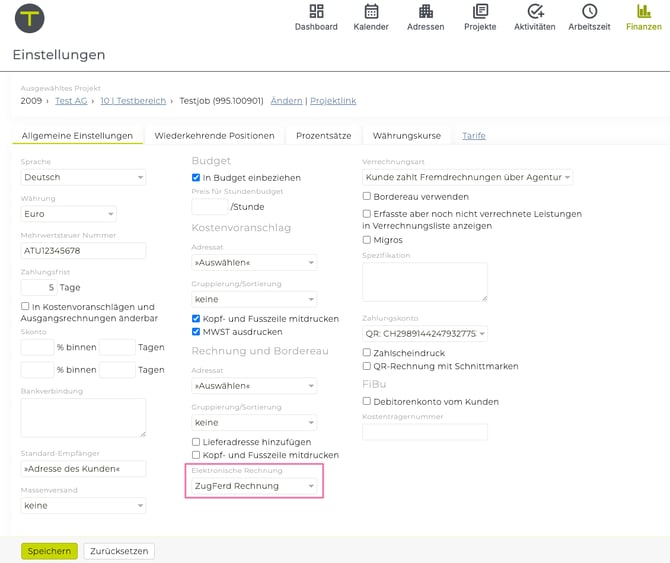Image resolution: width=670 pixels, height=563 pixels.
Task: Click the Mehrwertsteuer Nummer input field
Action: point(83,251)
